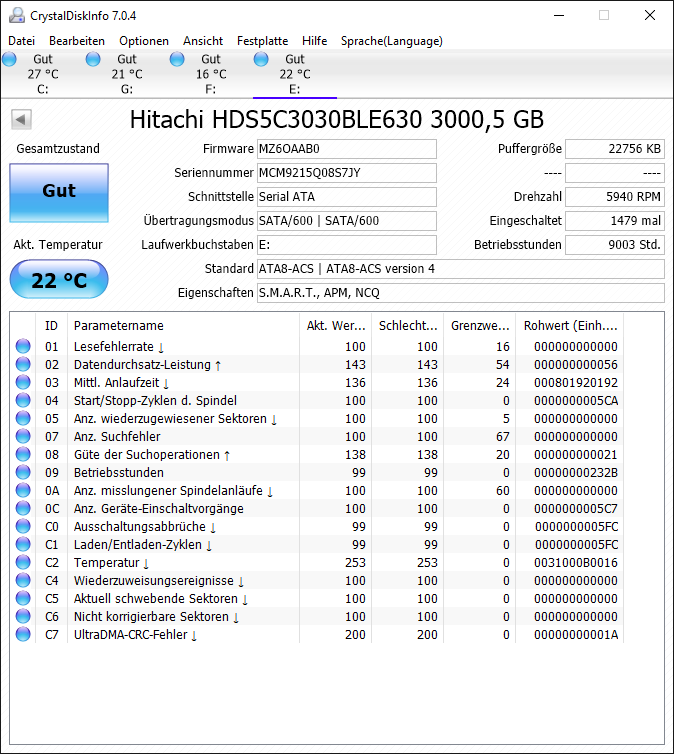Click the Gesamtzustand label
The image size is (674, 754).
[x=58, y=149]
